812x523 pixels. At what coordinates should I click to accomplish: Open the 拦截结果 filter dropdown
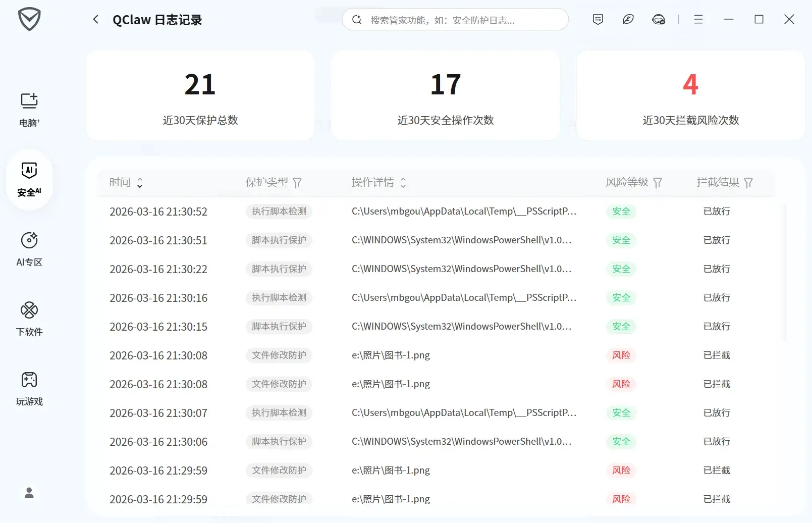coord(748,183)
